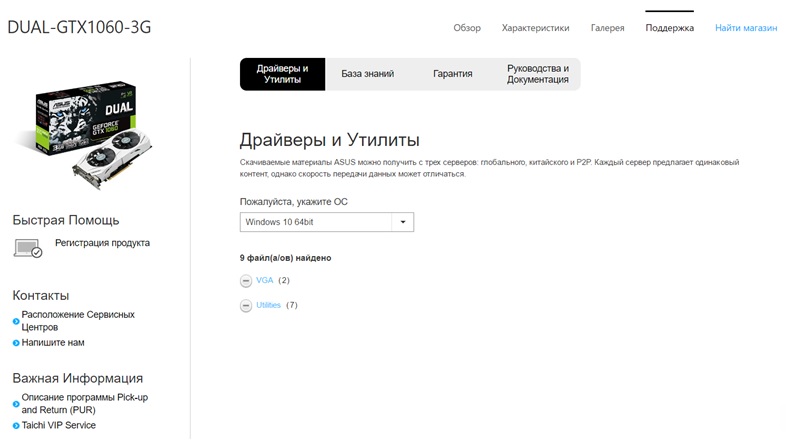The height and width of the screenshot is (440, 786).
Task: Open the Руководства и Документация tab
Action: click(537, 74)
